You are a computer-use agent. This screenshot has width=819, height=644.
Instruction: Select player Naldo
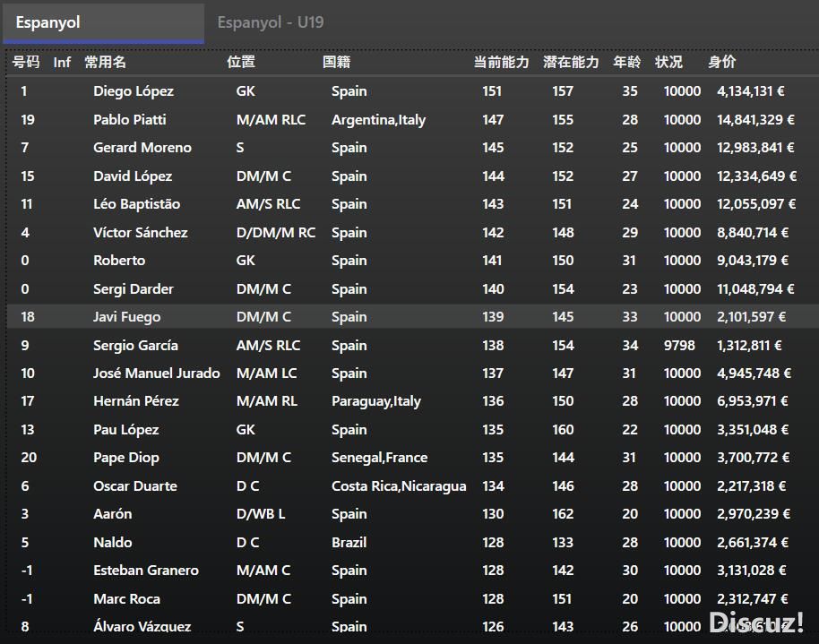tap(112, 543)
